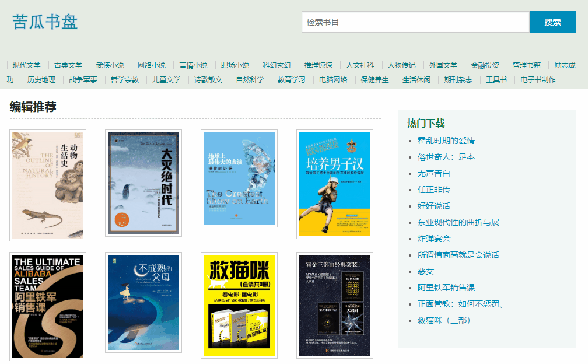Open the 培养男子汉 book cover

point(334,183)
